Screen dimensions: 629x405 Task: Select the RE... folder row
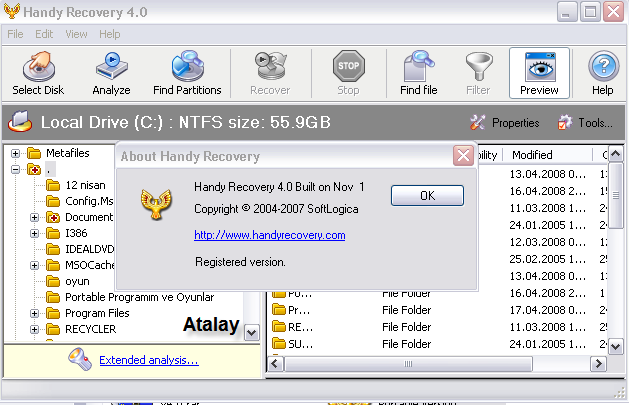tap(436, 327)
